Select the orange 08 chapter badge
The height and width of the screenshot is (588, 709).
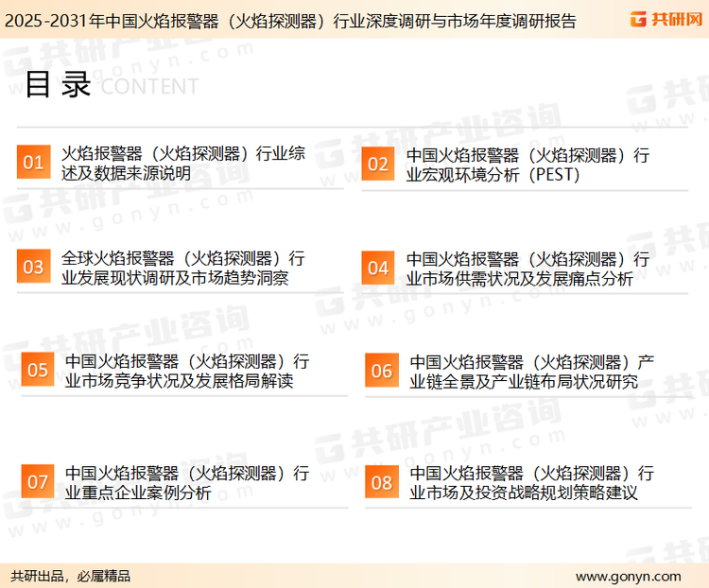click(x=382, y=482)
